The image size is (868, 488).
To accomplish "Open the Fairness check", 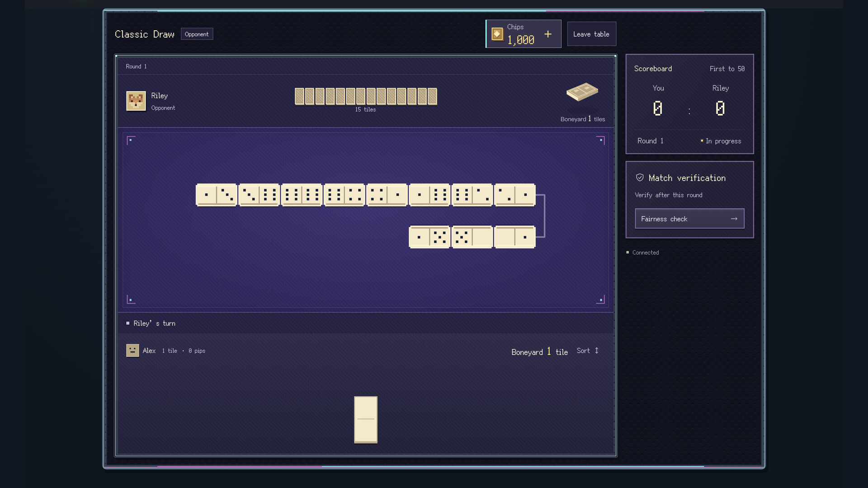I will (689, 219).
